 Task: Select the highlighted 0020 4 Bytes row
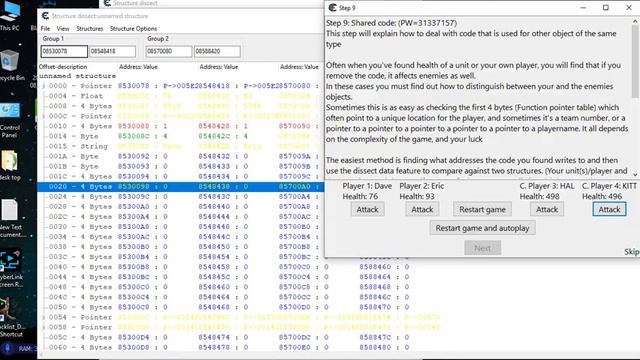pos(181,187)
